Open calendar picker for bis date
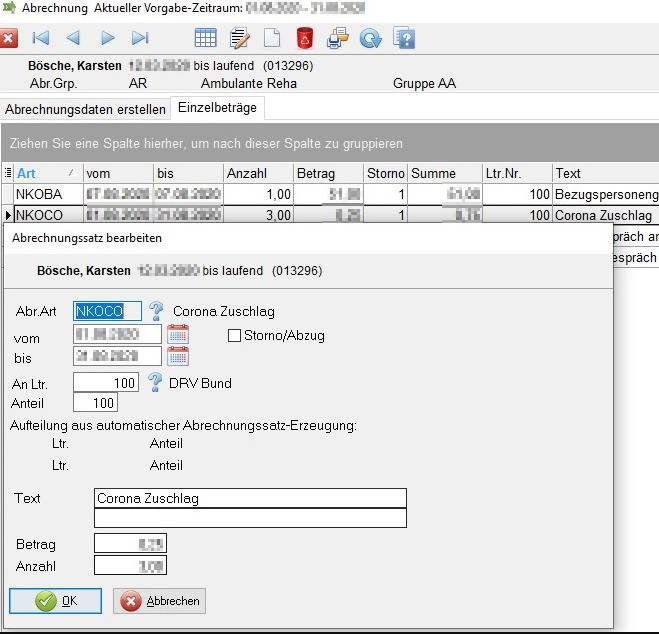This screenshot has height=634, width=659. pyautogui.click(x=178, y=356)
